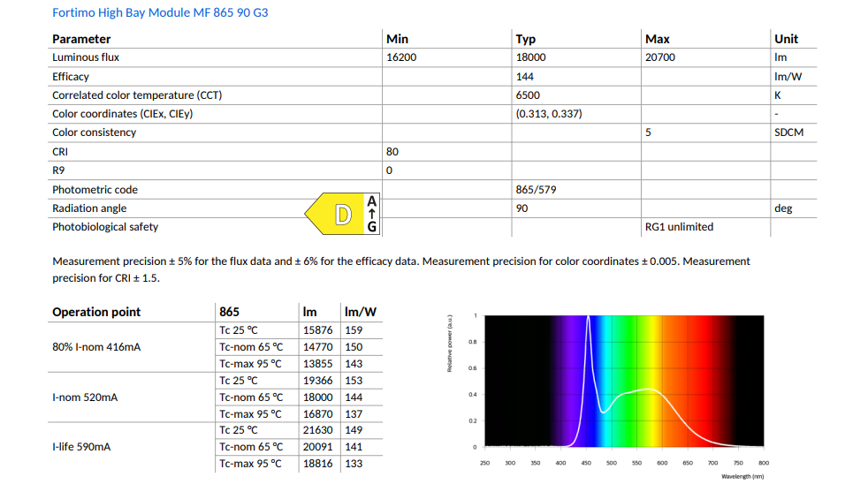Select the Correlated color temperature (CCT) row

431,95
